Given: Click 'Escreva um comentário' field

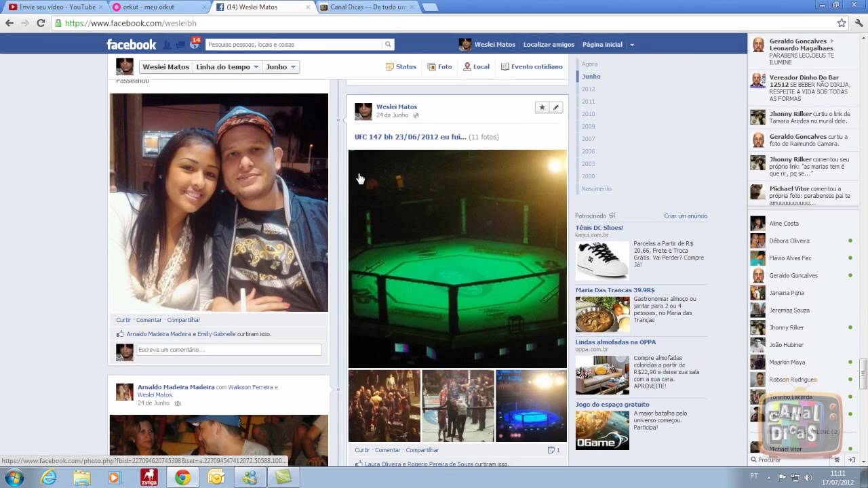Looking at the screenshot, I should pyautogui.click(x=229, y=350).
